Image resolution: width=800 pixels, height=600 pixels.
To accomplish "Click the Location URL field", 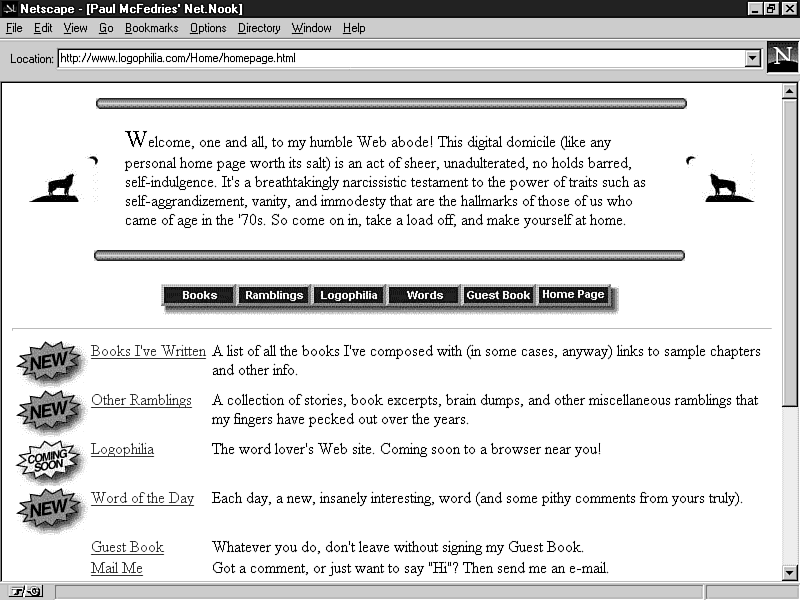I will pyautogui.click(x=401, y=58).
